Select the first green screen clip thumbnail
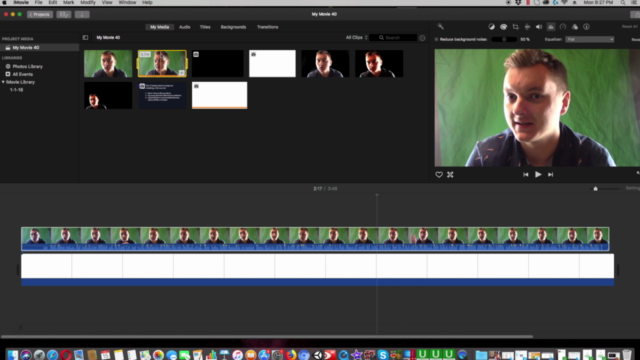This screenshot has height=360, width=640. click(x=108, y=64)
